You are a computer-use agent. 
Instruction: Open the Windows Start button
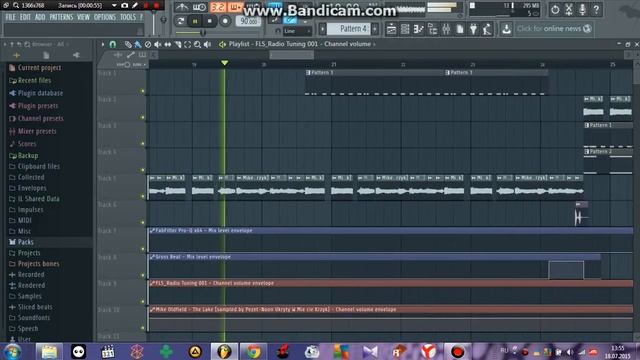13,351
